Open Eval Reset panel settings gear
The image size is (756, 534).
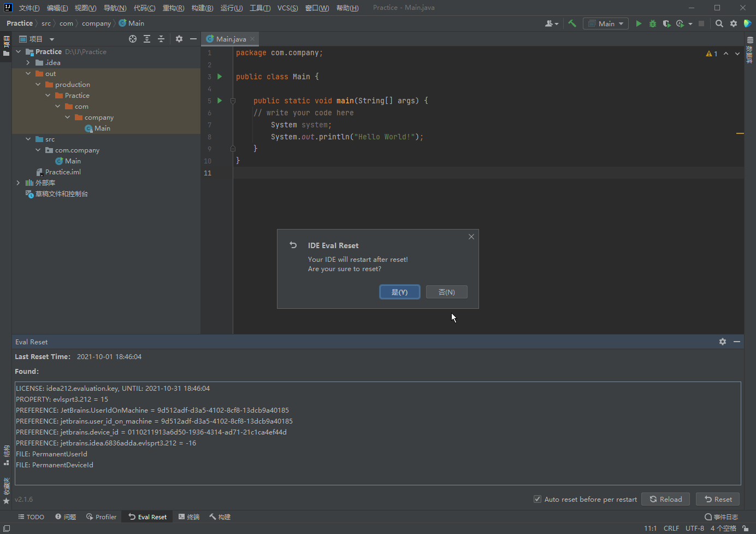tap(723, 342)
